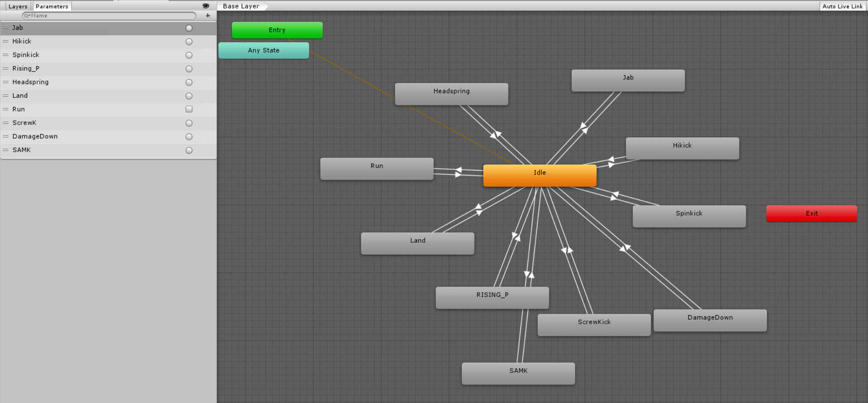
Task: Enable the Run bool checkbox
Action: click(x=189, y=109)
